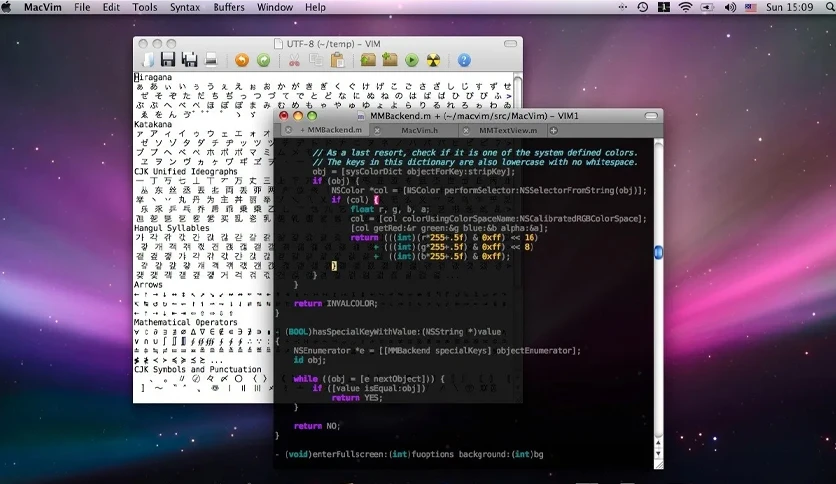Click the battery status icon
The height and width of the screenshot is (484, 836).
click(x=707, y=7)
